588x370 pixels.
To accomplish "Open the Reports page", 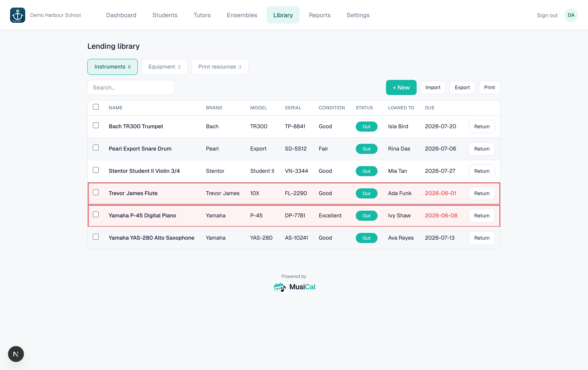I will coord(320,15).
